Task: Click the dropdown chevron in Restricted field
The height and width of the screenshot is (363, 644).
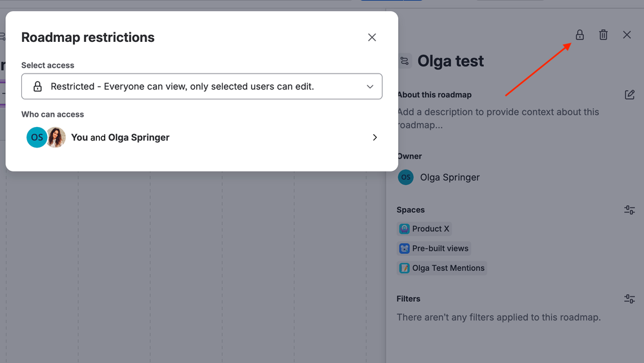Action: pos(370,86)
